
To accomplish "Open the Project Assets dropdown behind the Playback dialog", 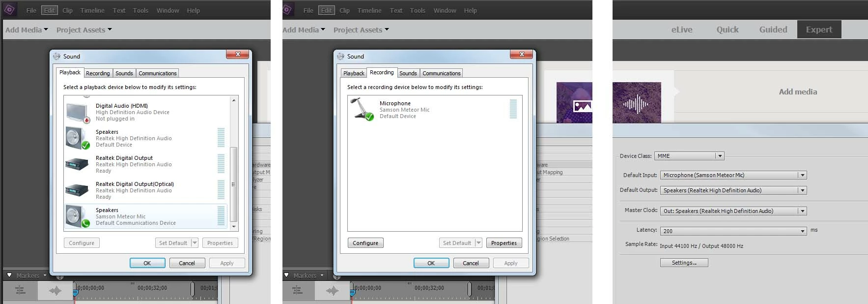I will [x=84, y=30].
